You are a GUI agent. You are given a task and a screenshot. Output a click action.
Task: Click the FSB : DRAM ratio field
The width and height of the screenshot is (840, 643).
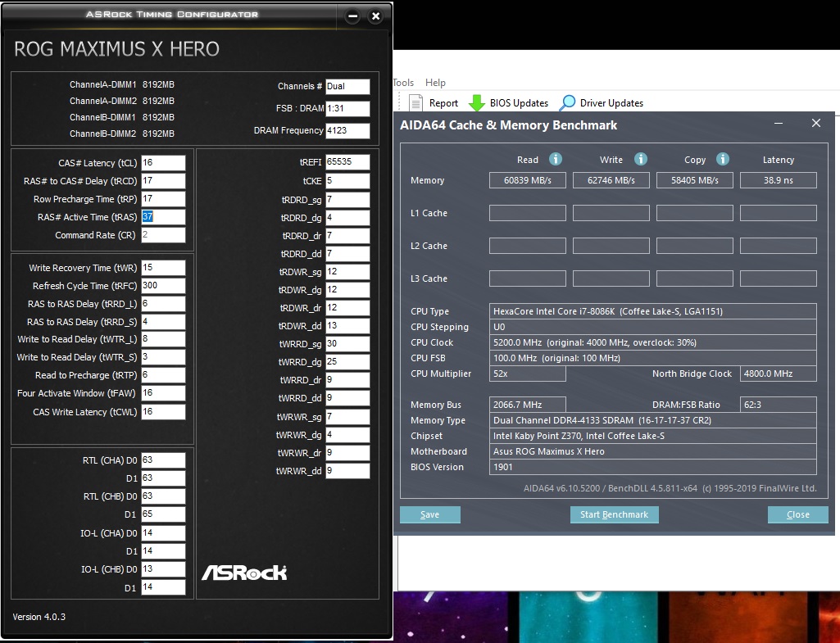tap(347, 108)
